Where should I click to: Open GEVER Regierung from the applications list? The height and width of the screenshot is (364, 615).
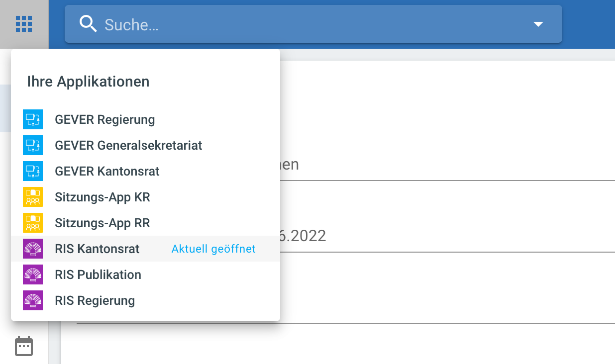(105, 120)
